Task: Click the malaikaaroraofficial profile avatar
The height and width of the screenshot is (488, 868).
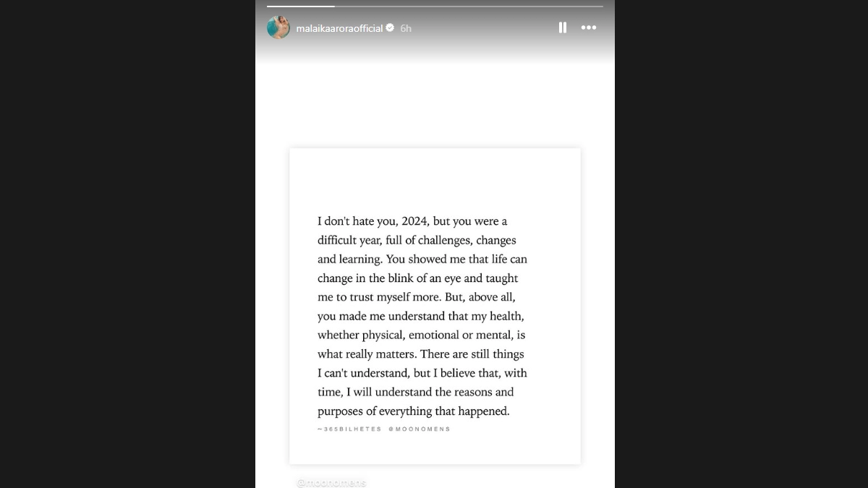Action: coord(278,27)
